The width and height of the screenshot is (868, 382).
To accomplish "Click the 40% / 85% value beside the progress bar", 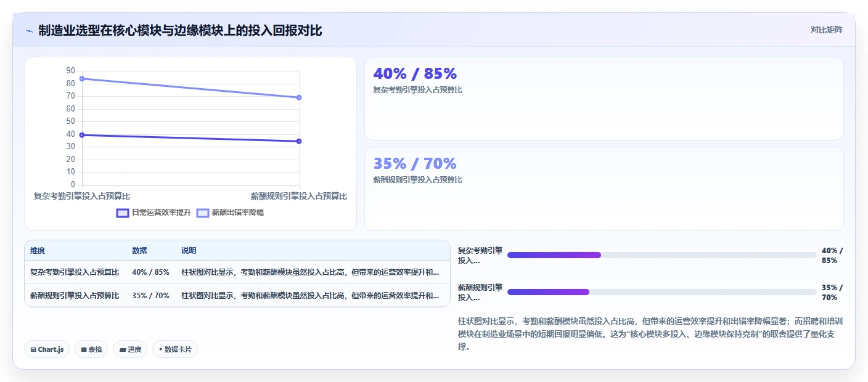I will click(832, 256).
